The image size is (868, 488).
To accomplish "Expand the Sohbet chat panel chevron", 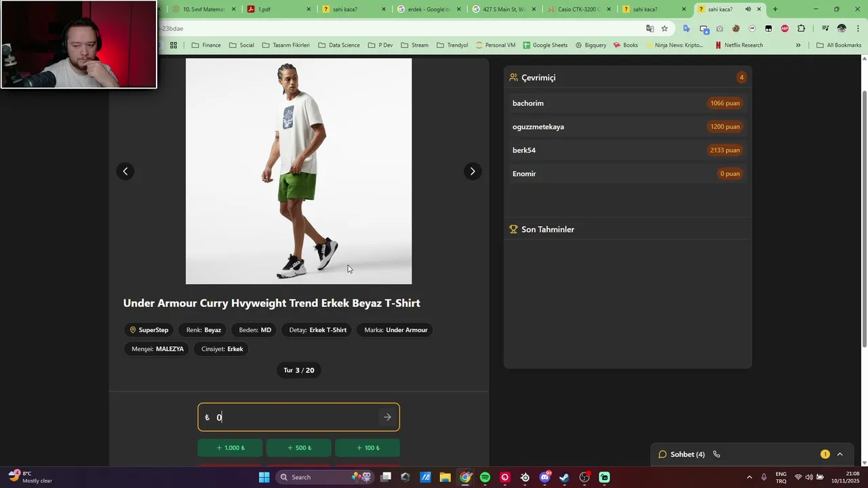I will (x=840, y=454).
